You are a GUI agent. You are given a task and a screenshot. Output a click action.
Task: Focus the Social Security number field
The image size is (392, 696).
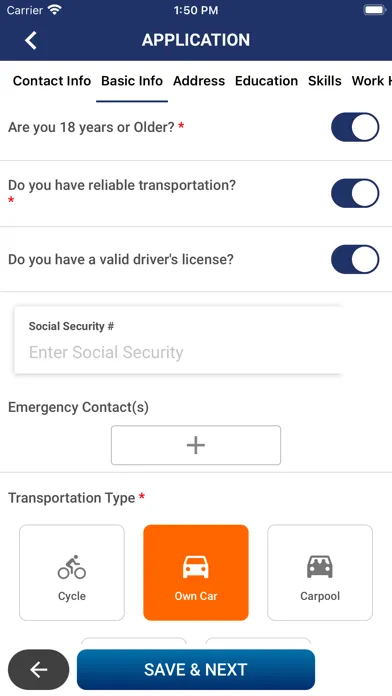[178, 340]
